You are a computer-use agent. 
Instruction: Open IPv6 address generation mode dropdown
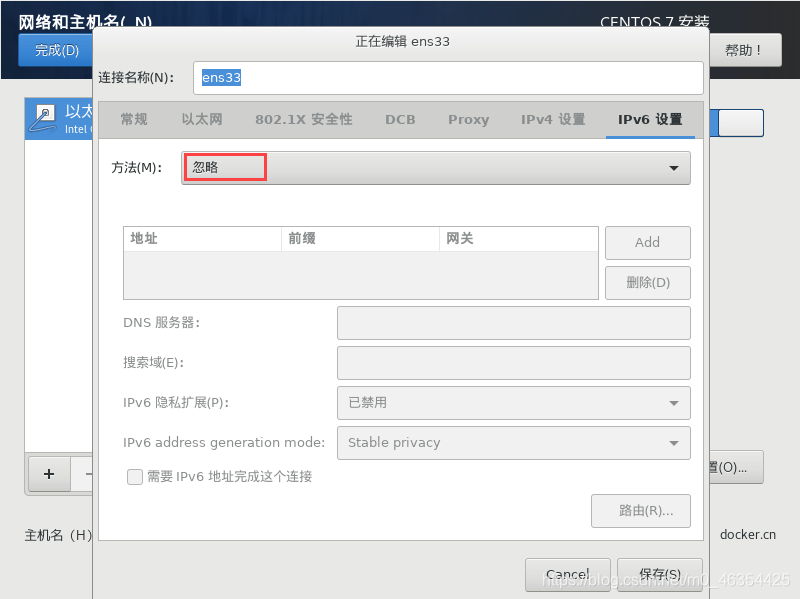tap(513, 442)
